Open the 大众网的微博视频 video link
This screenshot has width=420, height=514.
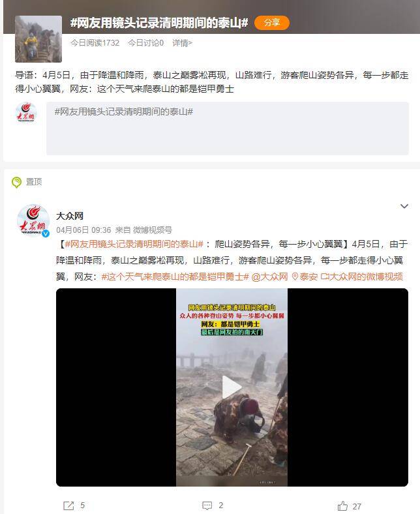[362, 277]
